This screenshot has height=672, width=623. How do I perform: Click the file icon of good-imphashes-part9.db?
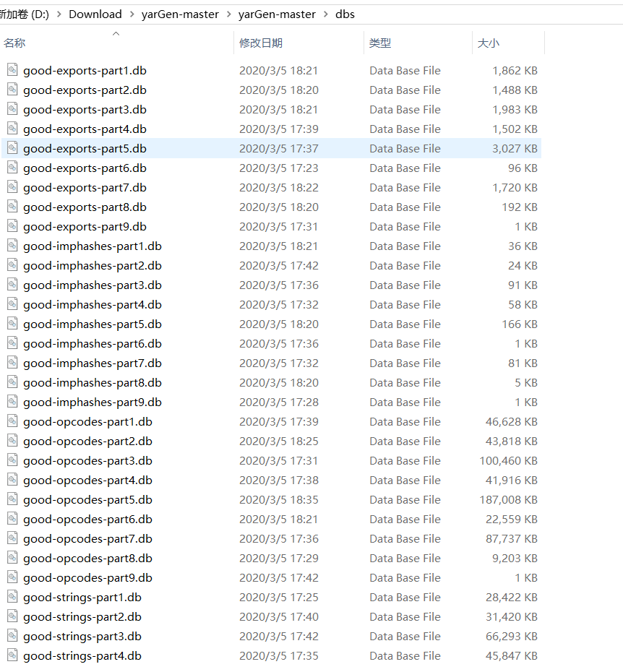pos(12,402)
